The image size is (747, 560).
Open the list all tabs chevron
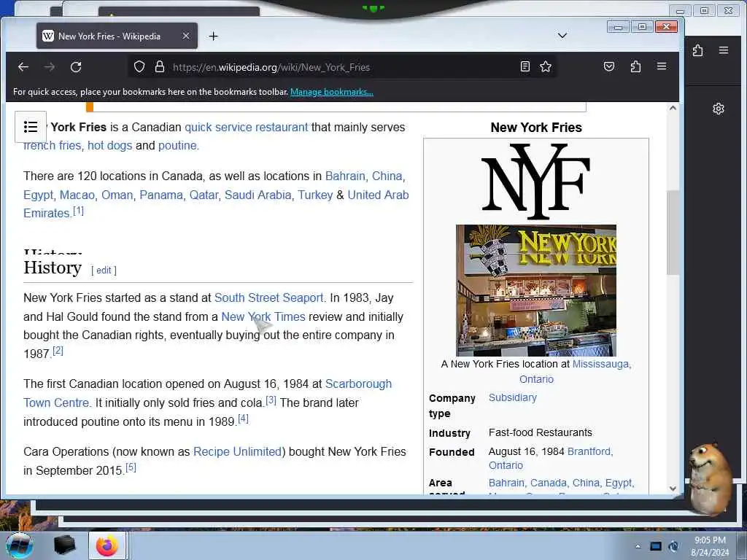coord(562,36)
